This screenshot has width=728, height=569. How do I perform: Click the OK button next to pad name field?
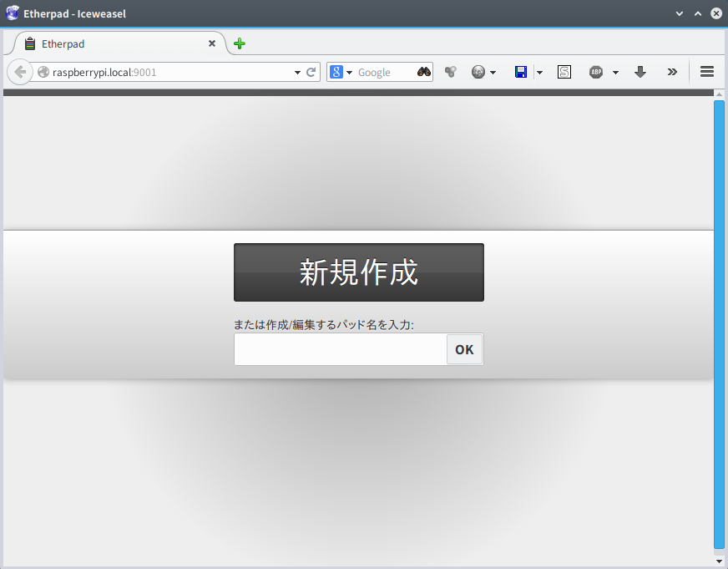[464, 349]
